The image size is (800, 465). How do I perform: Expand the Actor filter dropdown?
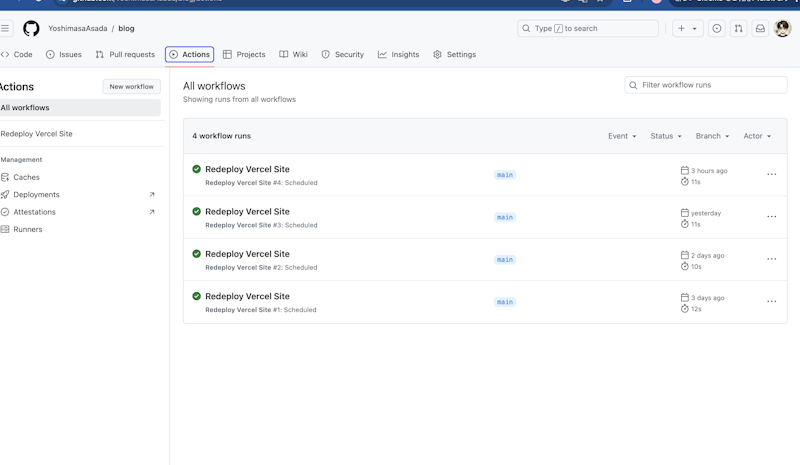(756, 136)
